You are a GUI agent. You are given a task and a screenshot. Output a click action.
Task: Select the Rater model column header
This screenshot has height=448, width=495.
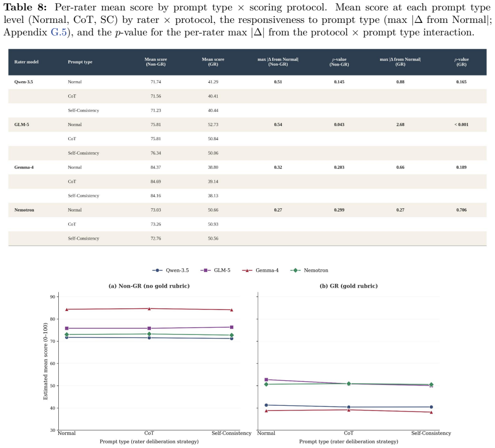[27, 62]
